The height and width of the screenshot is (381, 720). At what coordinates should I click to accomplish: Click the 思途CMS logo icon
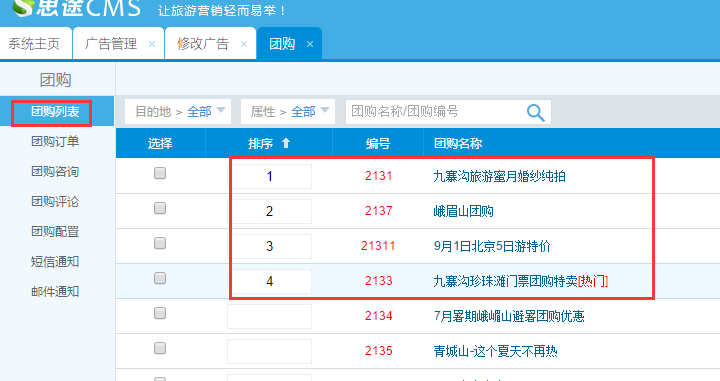[22, 7]
